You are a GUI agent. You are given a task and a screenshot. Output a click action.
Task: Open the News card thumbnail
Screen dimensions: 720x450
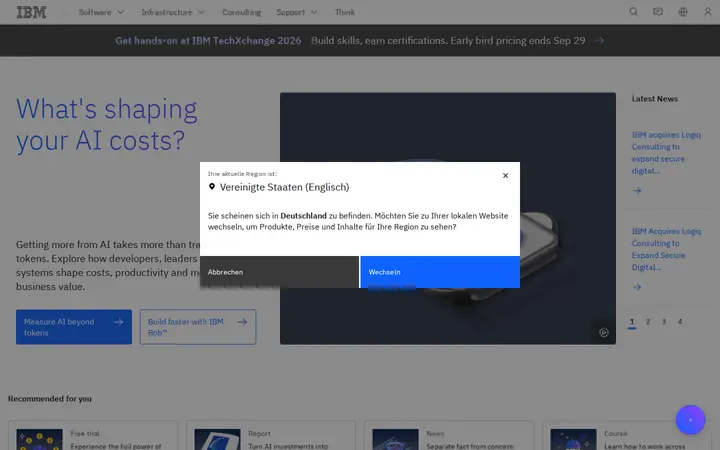click(395, 439)
